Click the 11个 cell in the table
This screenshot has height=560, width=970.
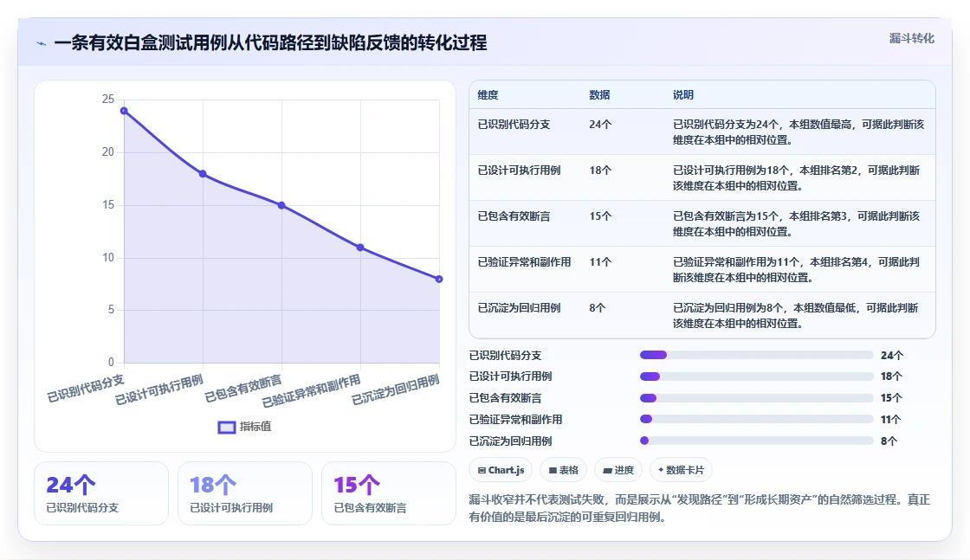click(600, 262)
